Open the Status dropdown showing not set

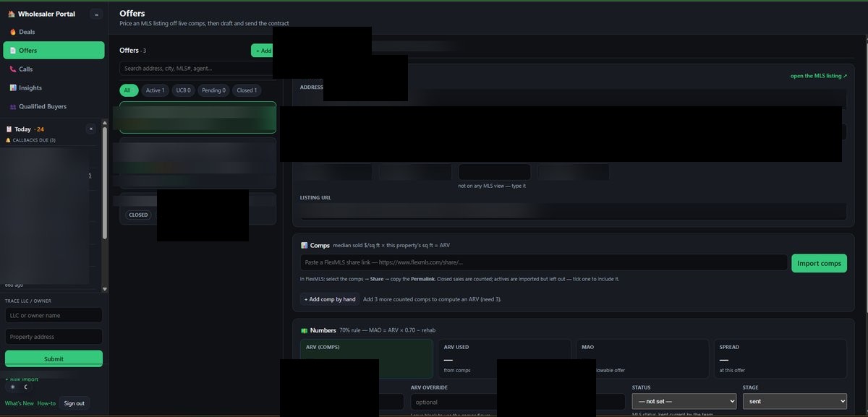coord(684,401)
